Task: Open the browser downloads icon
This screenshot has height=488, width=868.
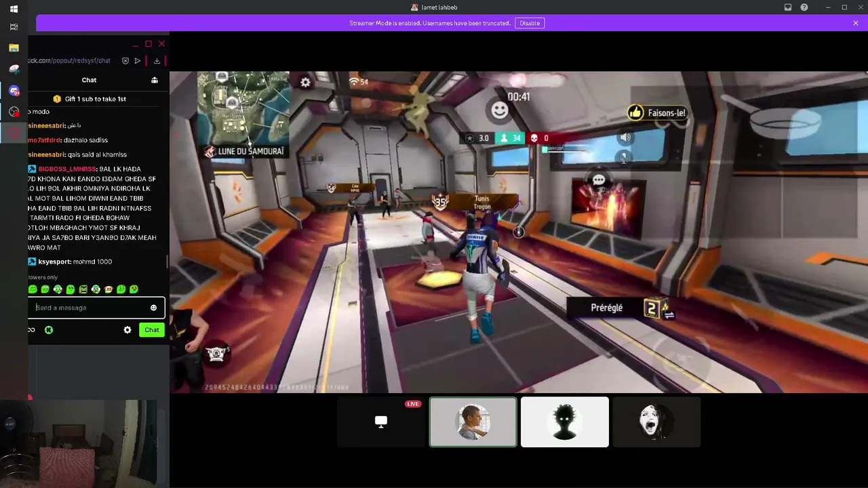Action: [157, 61]
